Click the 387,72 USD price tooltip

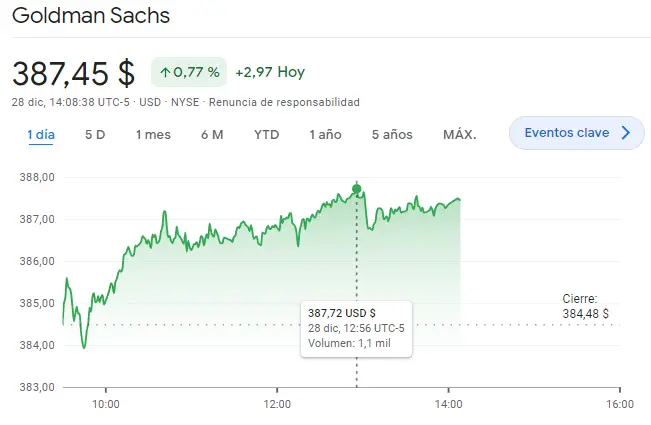click(x=357, y=329)
